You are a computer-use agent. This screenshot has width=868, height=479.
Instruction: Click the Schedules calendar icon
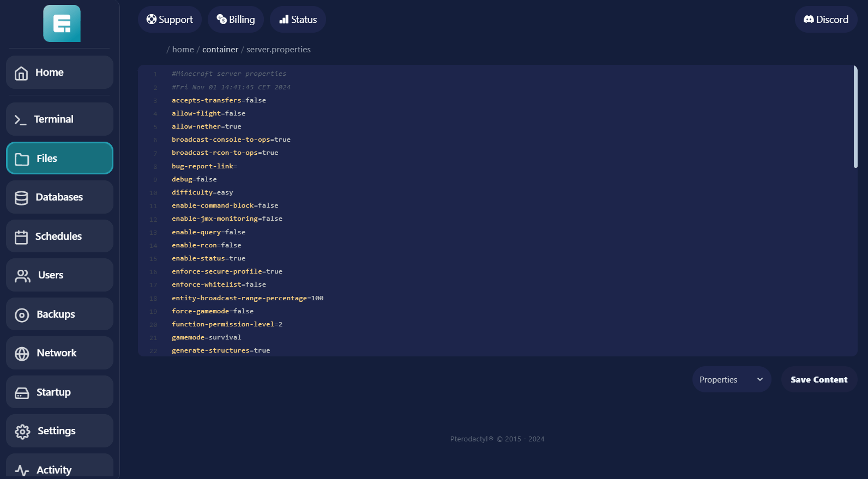(x=21, y=237)
